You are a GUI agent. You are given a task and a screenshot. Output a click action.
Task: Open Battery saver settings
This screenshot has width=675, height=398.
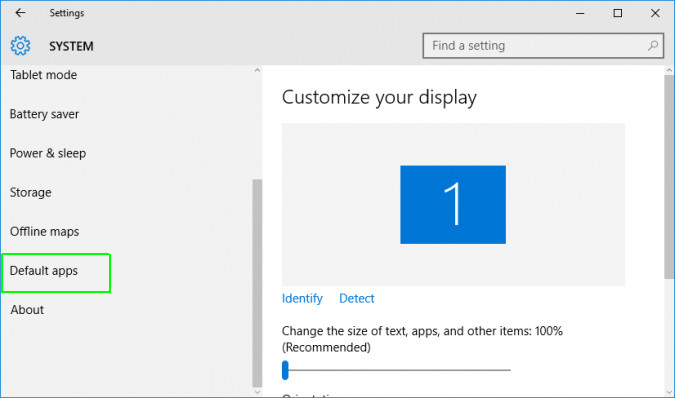tap(44, 114)
